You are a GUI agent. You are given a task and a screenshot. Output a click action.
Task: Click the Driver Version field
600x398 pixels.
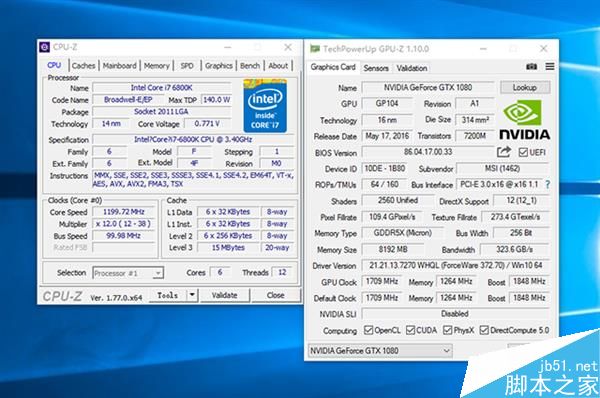click(x=455, y=265)
